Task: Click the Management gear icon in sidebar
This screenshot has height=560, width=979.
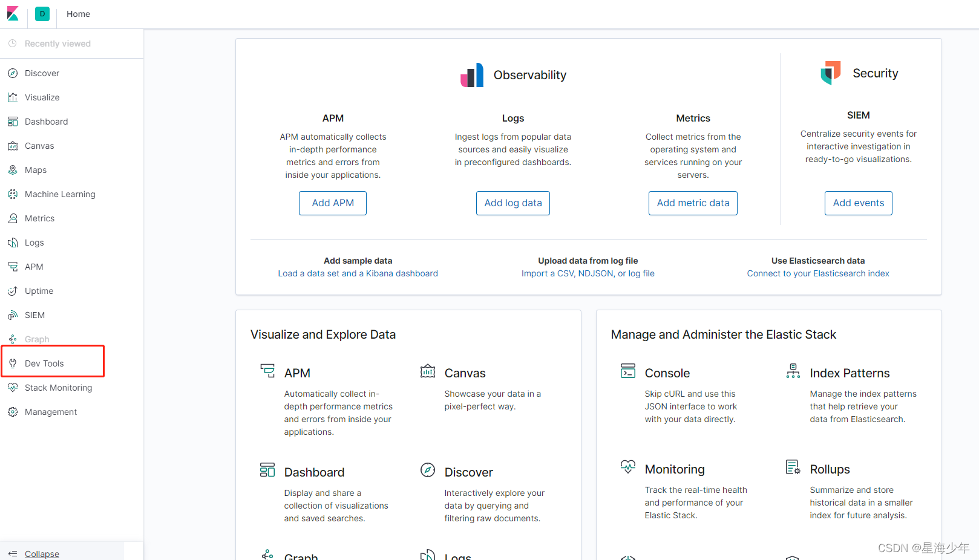Action: tap(13, 412)
